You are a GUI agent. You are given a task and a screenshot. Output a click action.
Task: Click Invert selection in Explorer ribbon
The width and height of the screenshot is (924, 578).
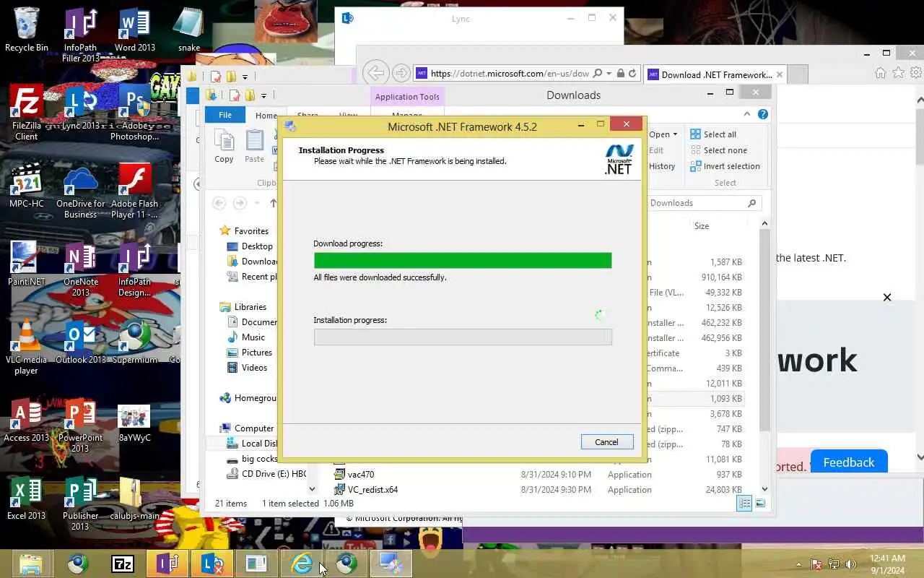tap(725, 166)
